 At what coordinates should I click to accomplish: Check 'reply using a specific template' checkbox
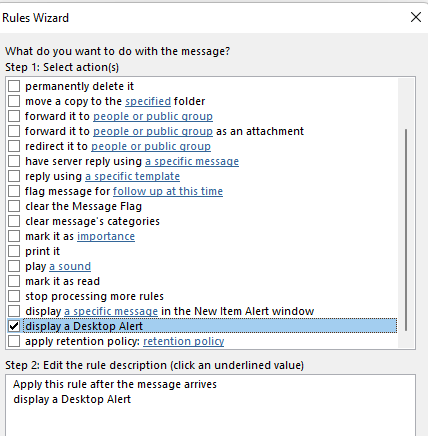point(14,176)
